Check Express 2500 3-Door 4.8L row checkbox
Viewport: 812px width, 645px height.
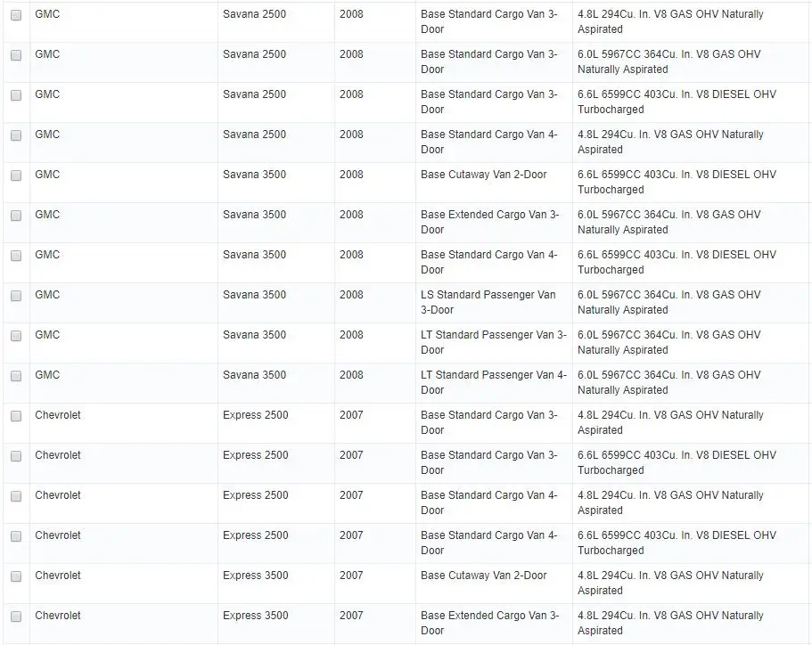click(x=16, y=416)
